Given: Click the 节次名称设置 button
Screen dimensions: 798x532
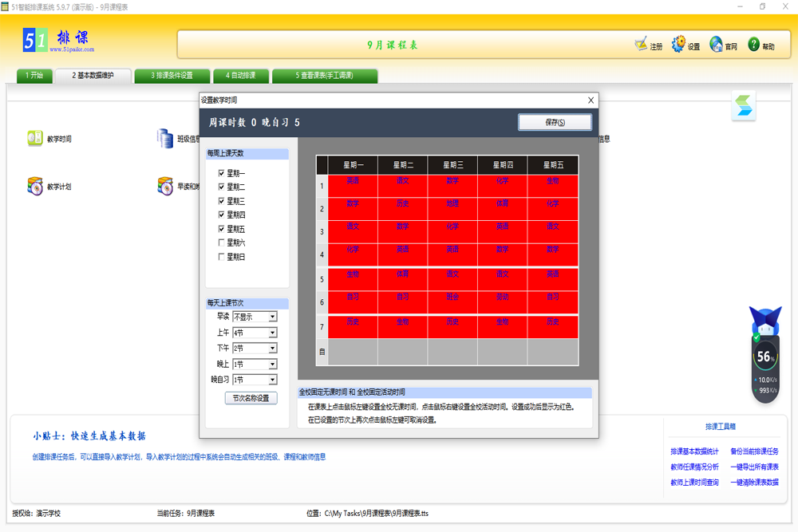Looking at the screenshot, I should [x=251, y=398].
